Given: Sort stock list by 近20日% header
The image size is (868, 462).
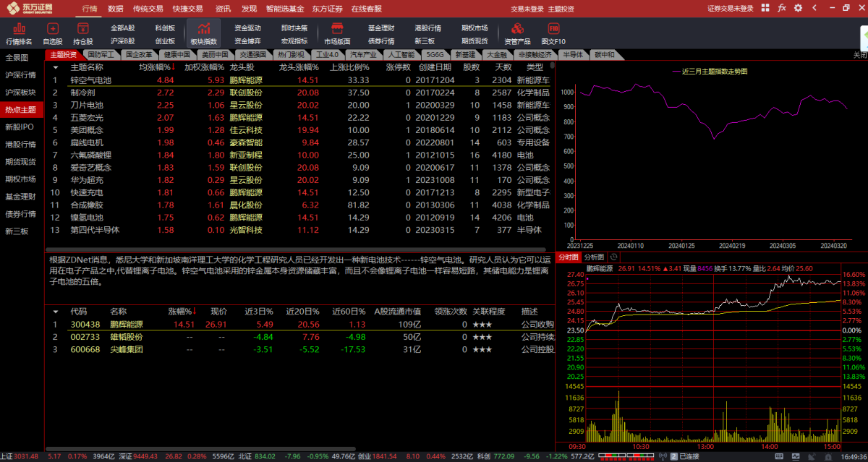Looking at the screenshot, I should (x=304, y=311).
